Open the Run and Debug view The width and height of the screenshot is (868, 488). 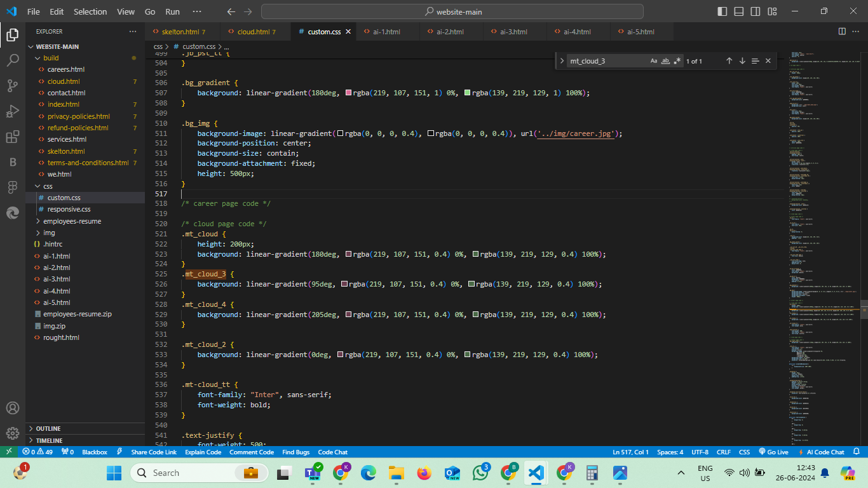click(x=13, y=111)
